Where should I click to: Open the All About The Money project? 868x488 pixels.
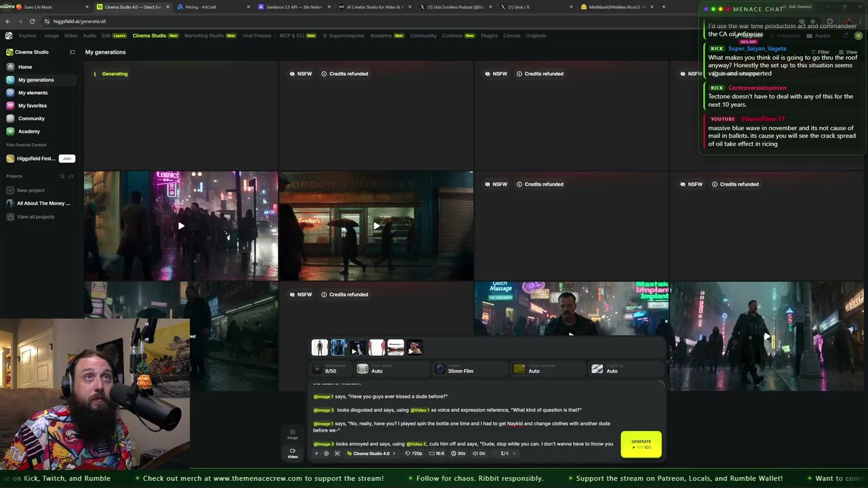pyautogui.click(x=39, y=203)
